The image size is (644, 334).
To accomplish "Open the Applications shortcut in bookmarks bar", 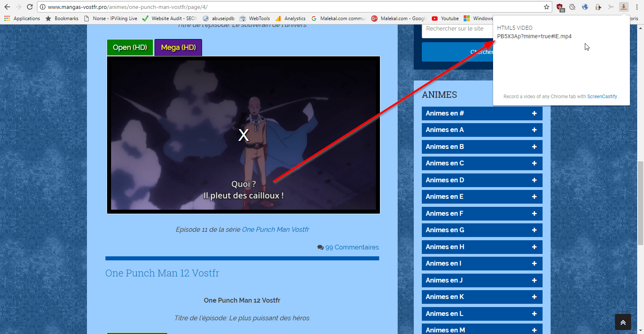I will click(x=22, y=19).
